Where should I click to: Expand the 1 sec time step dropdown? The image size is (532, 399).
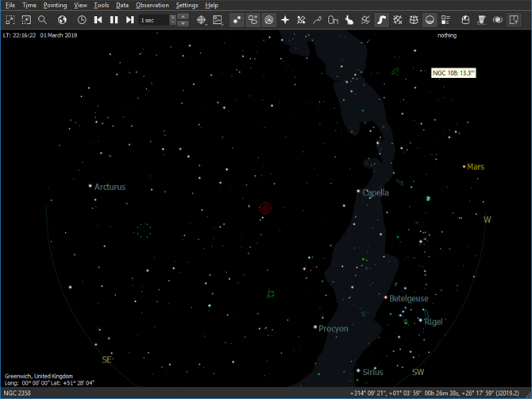pyautogui.click(x=173, y=20)
